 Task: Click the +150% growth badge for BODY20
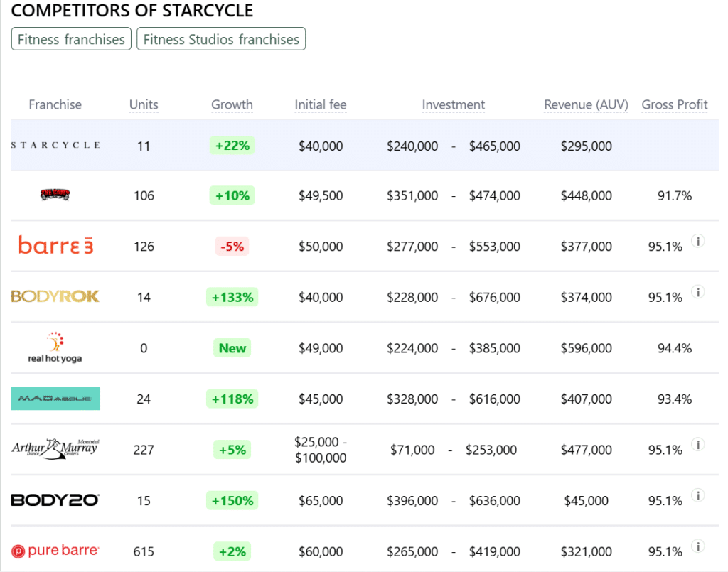(x=232, y=500)
